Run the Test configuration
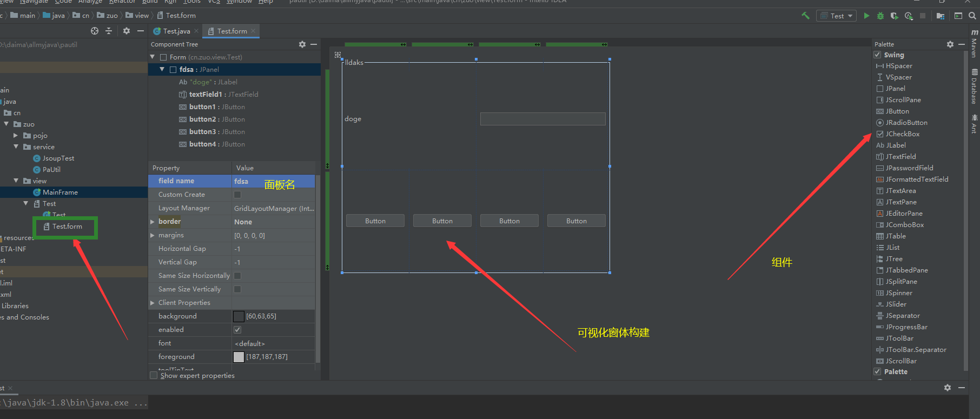The height and width of the screenshot is (419, 980). click(866, 16)
